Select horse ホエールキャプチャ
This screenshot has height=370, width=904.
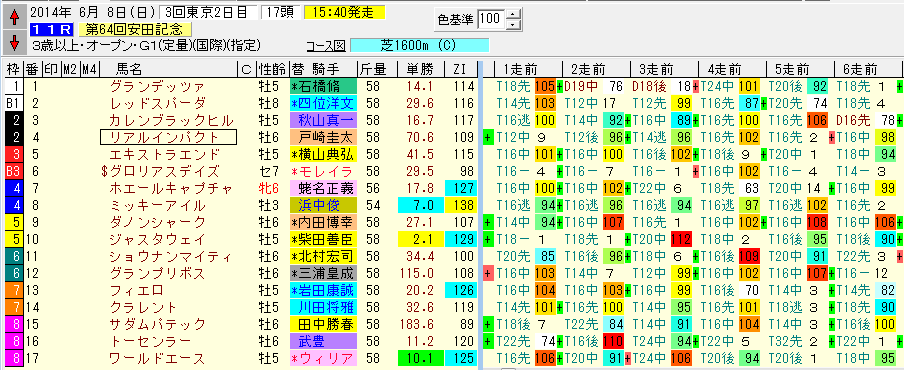[x=171, y=188]
